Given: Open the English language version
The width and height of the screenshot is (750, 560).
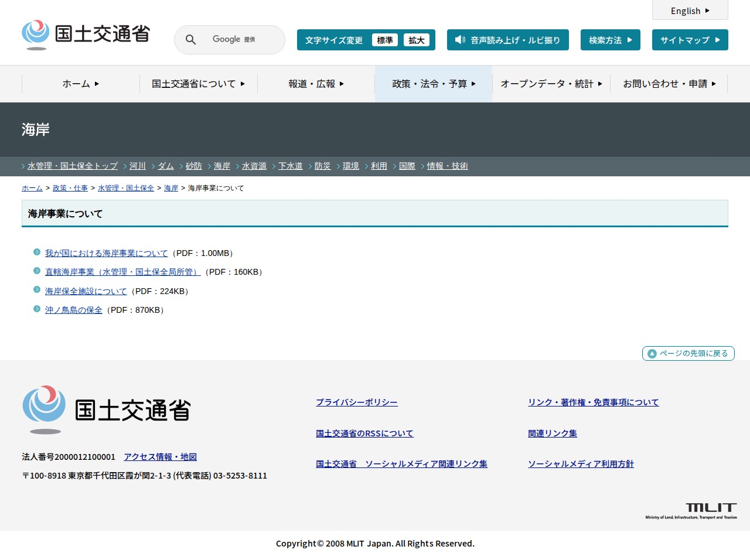Looking at the screenshot, I should (x=690, y=11).
